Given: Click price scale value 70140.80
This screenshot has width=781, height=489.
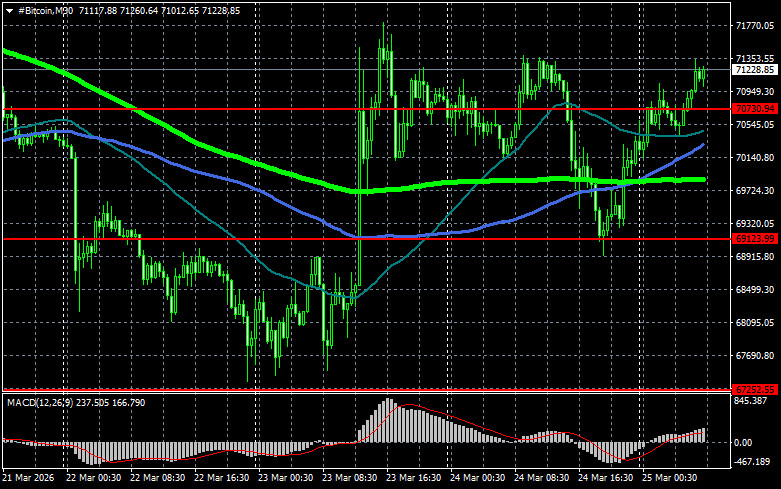Looking at the screenshot, I should 755,157.
